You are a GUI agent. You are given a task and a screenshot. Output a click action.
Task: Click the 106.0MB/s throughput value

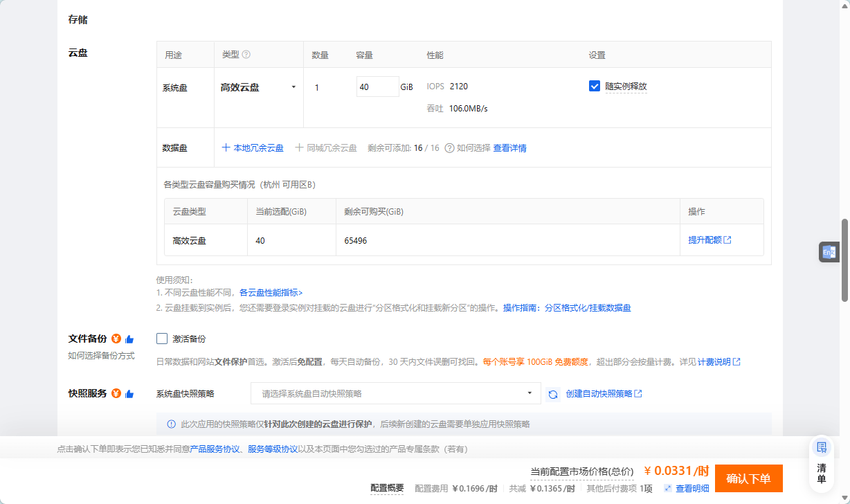[x=469, y=109]
